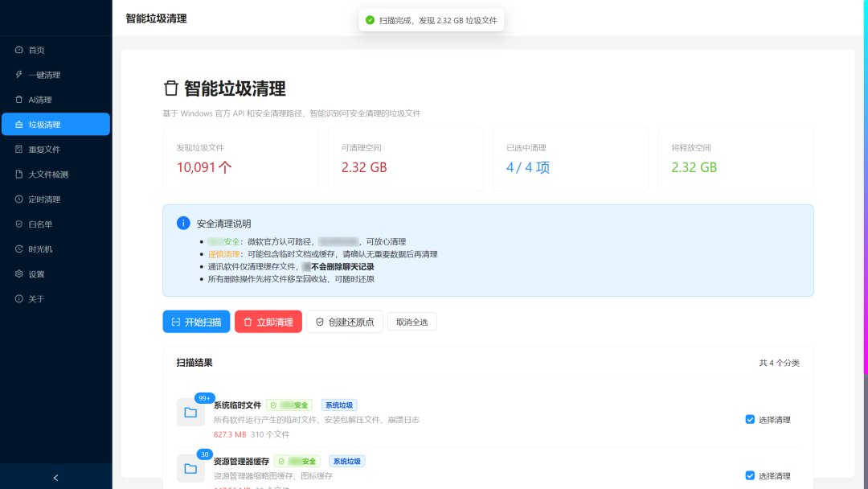Collapse the sidebar with the left chevron

tap(56, 478)
